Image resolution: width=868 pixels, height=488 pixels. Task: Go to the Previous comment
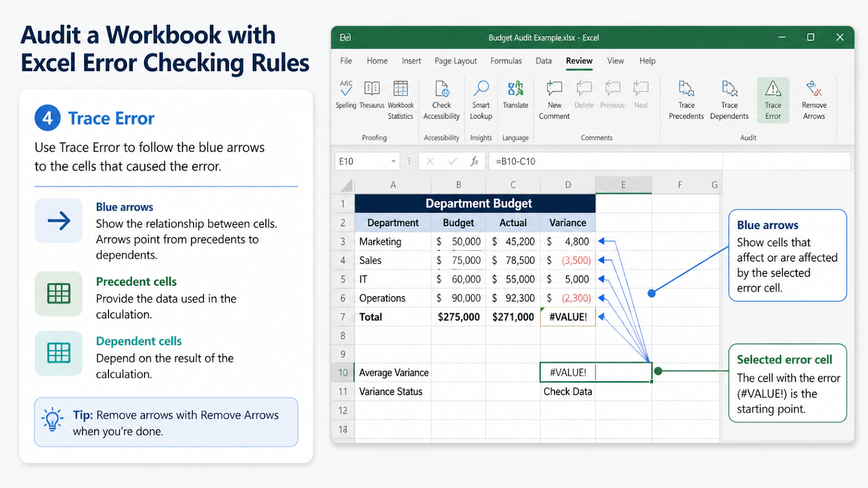pos(612,94)
